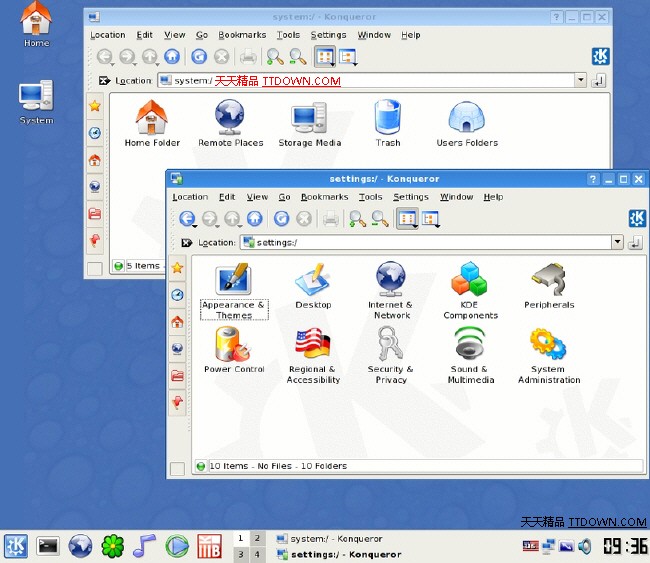
Task: Open Remote Places in system window
Action: point(230,123)
